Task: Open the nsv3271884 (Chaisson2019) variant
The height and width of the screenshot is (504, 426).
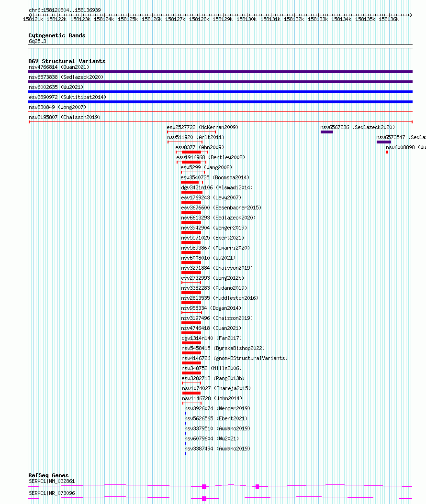Action: coord(217,268)
